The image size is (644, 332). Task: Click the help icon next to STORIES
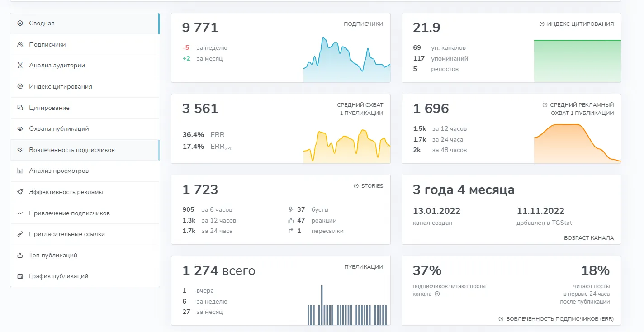pyautogui.click(x=356, y=186)
